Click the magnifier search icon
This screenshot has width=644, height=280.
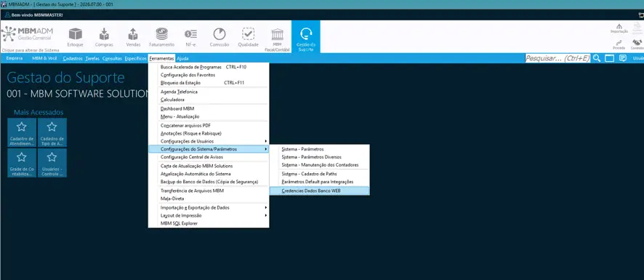coord(597,58)
